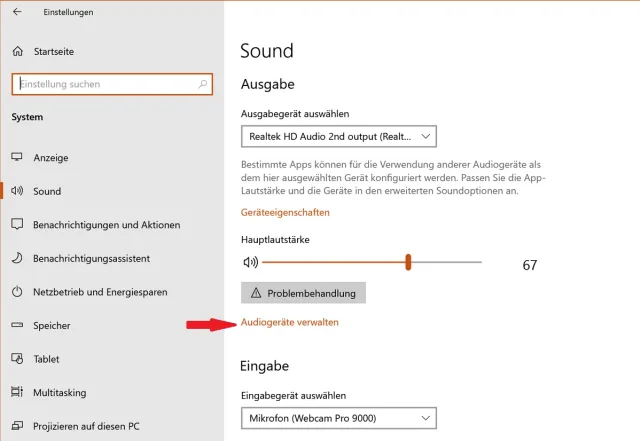The height and width of the screenshot is (441, 640).
Task: Click the Problembehandlung button
Action: tap(304, 292)
